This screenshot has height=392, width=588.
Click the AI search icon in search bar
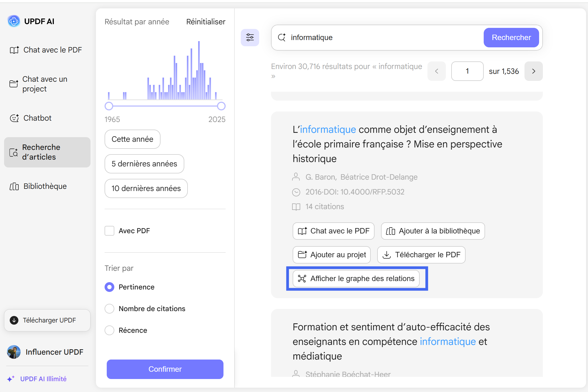(x=282, y=37)
